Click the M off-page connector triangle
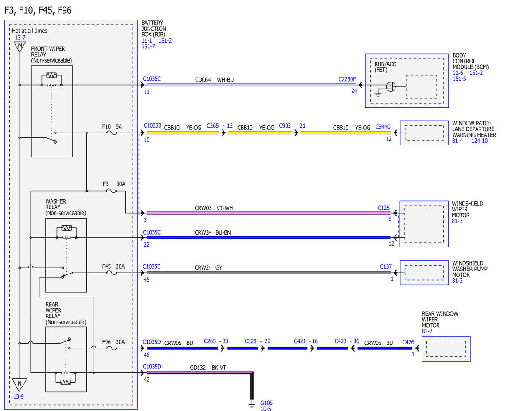This screenshot has height=411, width=532. click(x=20, y=47)
